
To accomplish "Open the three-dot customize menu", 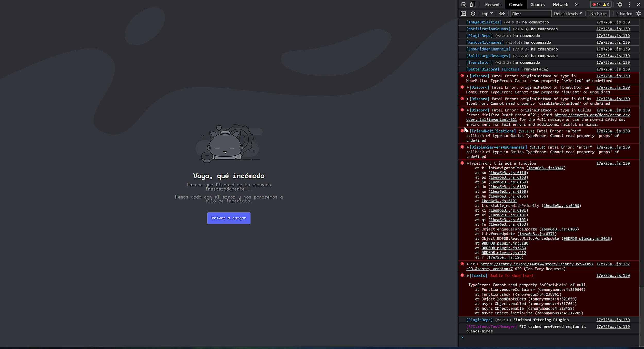I will click(629, 4).
